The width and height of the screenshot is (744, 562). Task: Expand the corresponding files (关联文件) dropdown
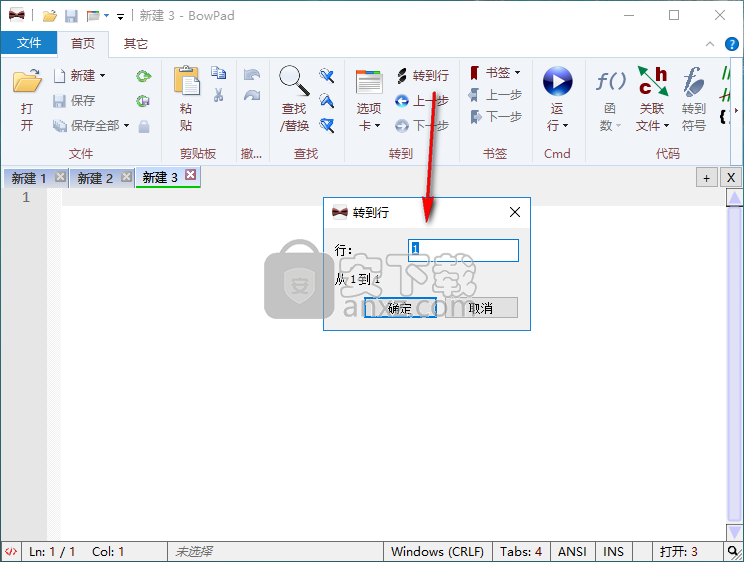(x=666, y=126)
